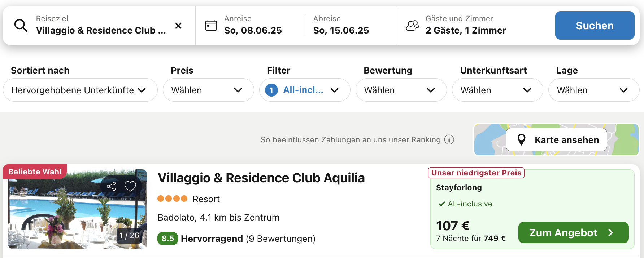The image size is (644, 258).
Task: Expand the Bewertung dropdown
Action: pos(401,90)
